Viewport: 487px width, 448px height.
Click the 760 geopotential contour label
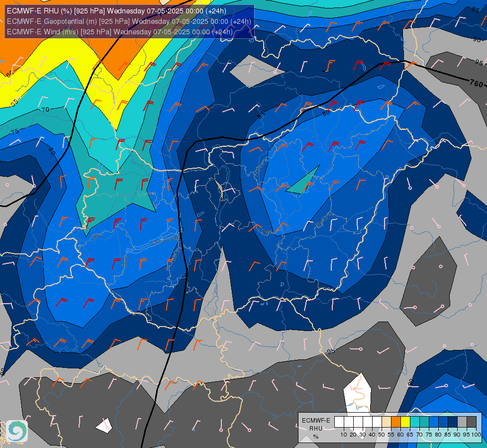[x=476, y=83]
